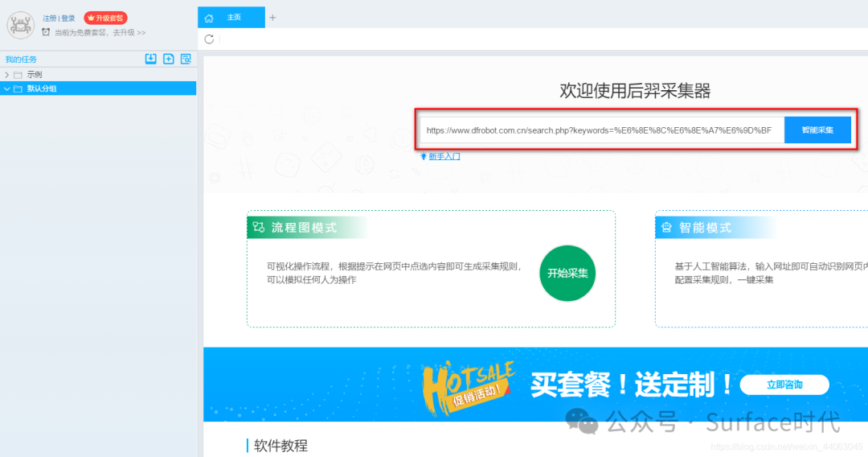Click the 流程图模式 card header
Screen dimensions: 868x457
(308, 227)
